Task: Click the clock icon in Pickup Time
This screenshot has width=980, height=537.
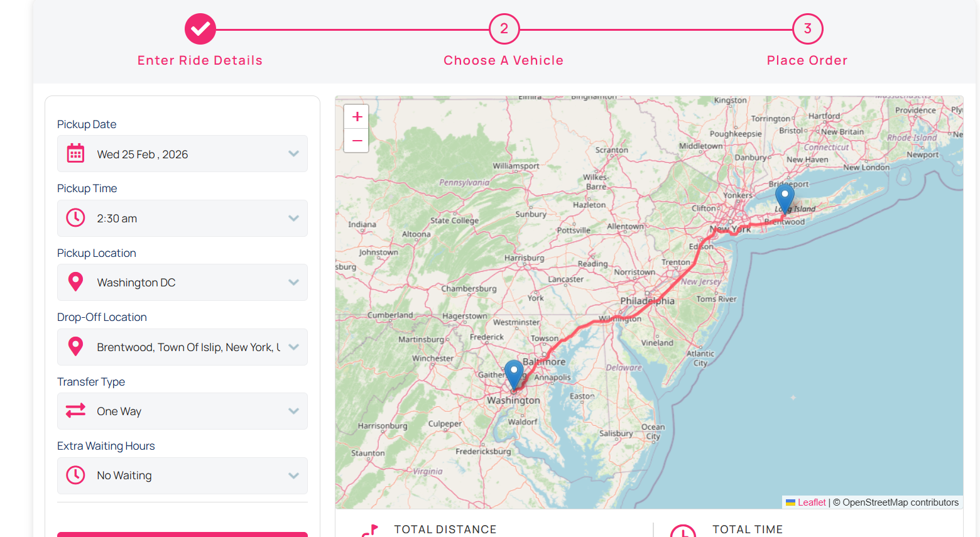Action: point(75,218)
